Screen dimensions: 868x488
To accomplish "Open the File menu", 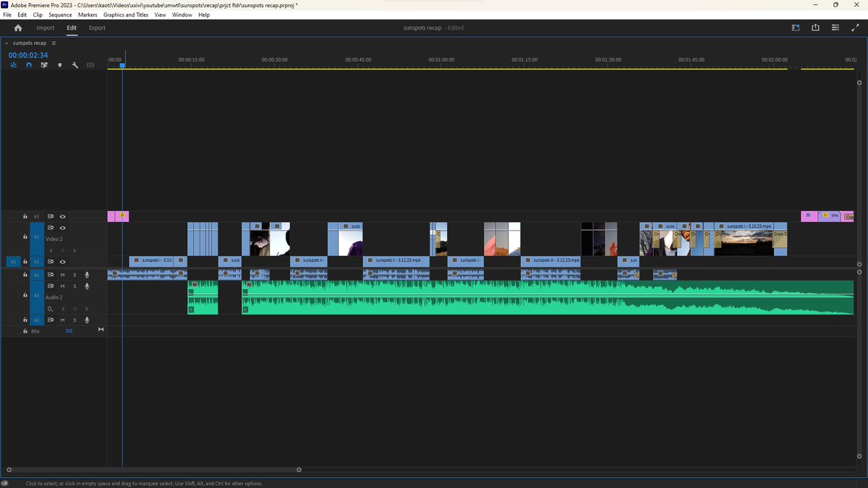I will coord(7,14).
